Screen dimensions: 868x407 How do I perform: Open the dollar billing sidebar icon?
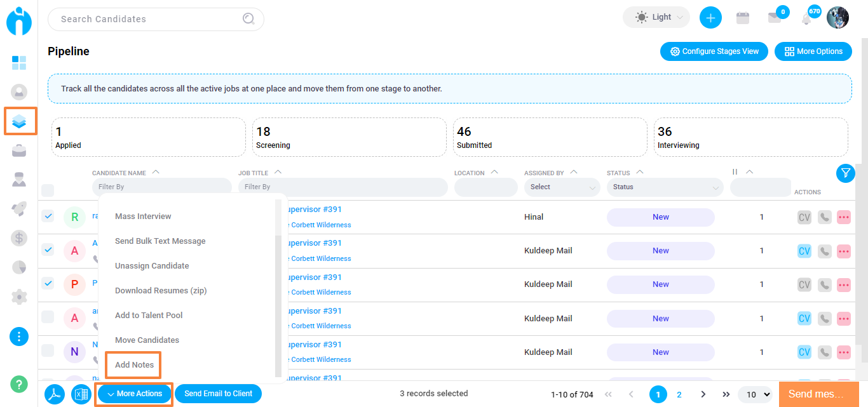(19, 238)
